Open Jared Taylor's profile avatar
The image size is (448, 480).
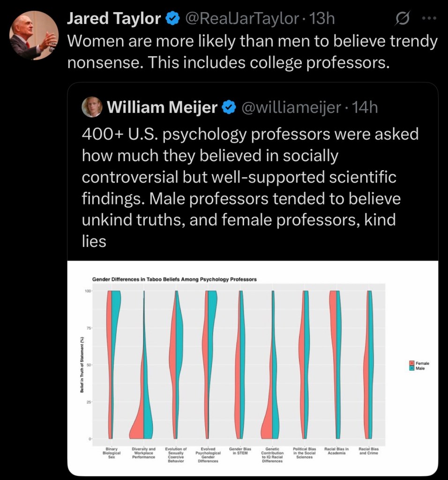pyautogui.click(x=34, y=35)
